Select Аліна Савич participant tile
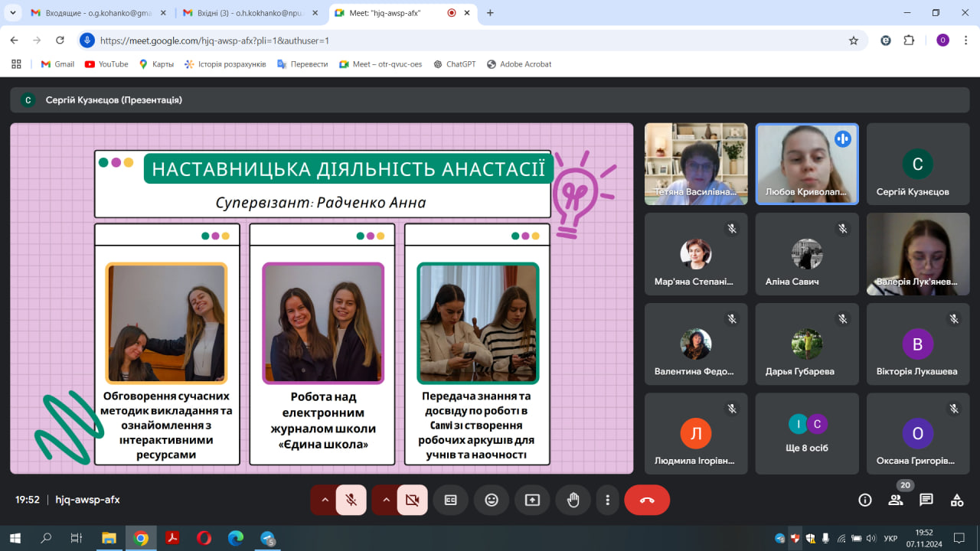The width and height of the screenshot is (980, 551). pyautogui.click(x=807, y=254)
